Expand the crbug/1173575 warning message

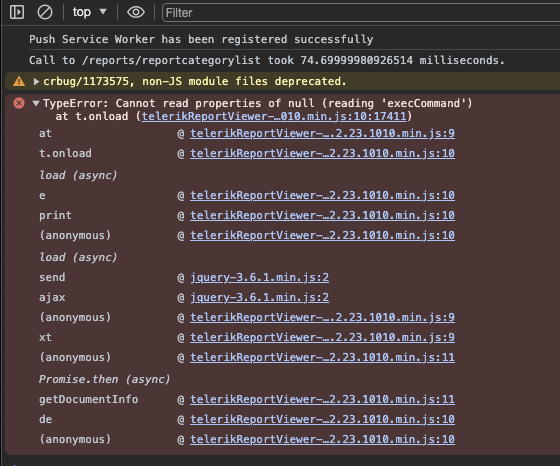(36, 81)
